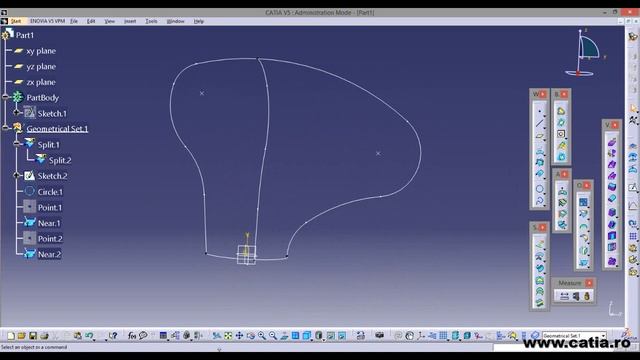Select Circle.1 in the tree
640x360 pixels.
[x=50, y=192]
